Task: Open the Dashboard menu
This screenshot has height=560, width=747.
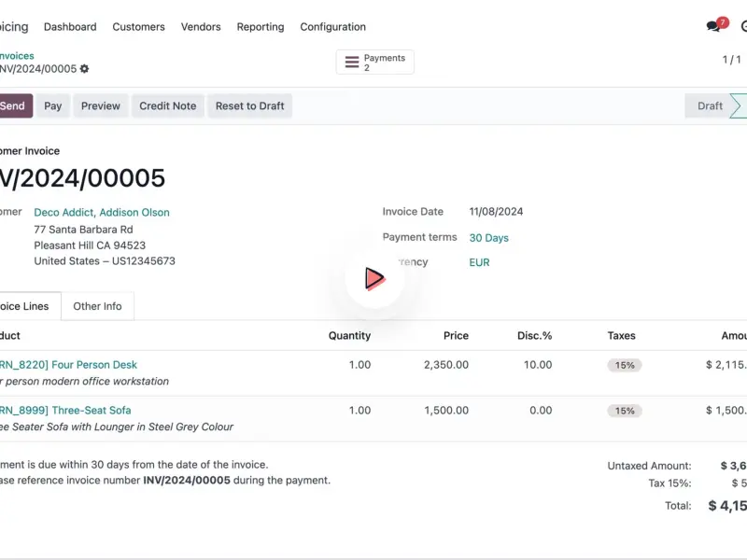Action: point(70,27)
